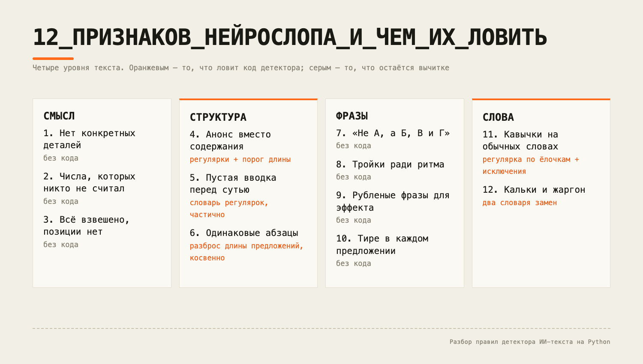This screenshot has width=643, height=364.
Task: Click item "3. Всё взвешено, позиции нет"
Action: coord(86,226)
